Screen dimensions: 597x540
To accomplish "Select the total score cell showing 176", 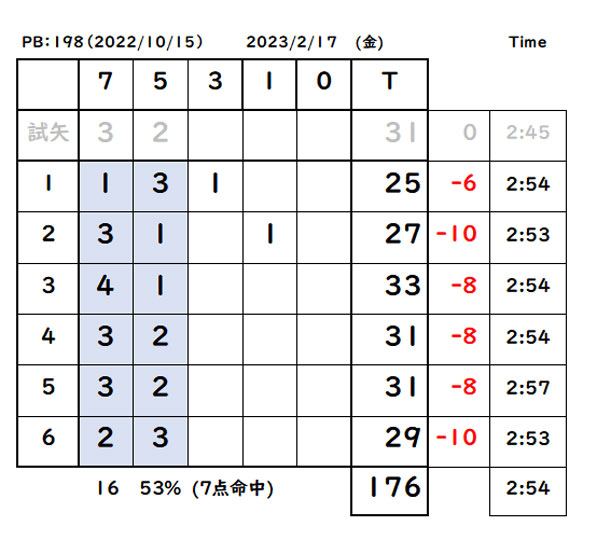I will [389, 490].
